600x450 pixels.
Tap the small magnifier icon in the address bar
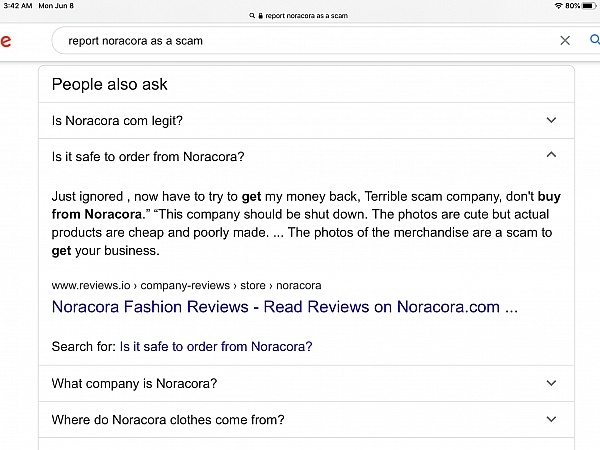(252, 16)
